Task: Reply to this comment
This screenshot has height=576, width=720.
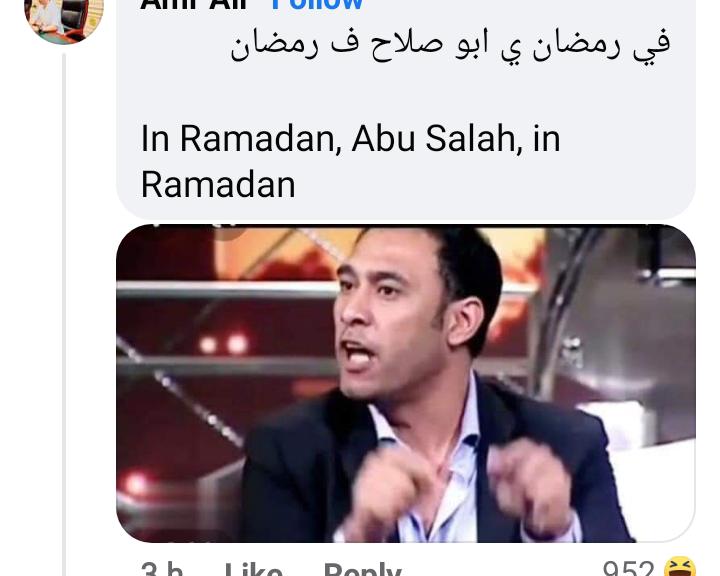Action: [x=363, y=570]
